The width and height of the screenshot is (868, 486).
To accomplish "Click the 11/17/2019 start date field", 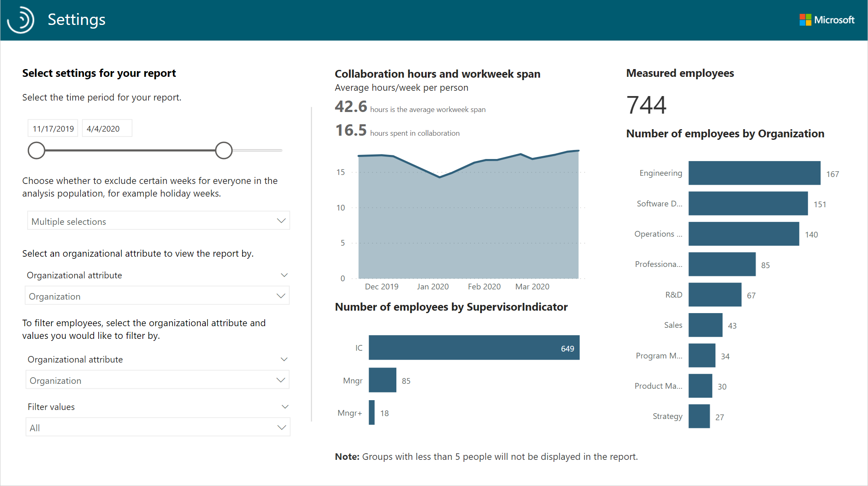I will (x=52, y=128).
